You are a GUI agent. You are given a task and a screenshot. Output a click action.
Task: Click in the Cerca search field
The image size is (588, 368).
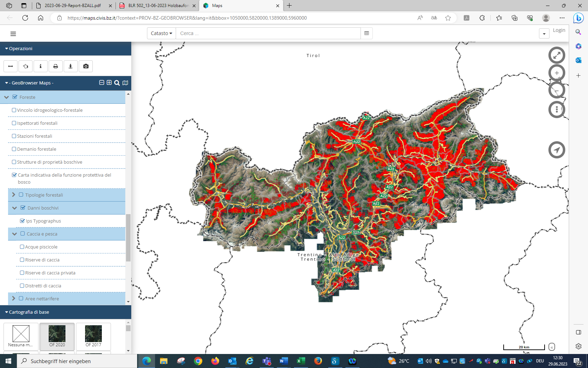click(268, 33)
